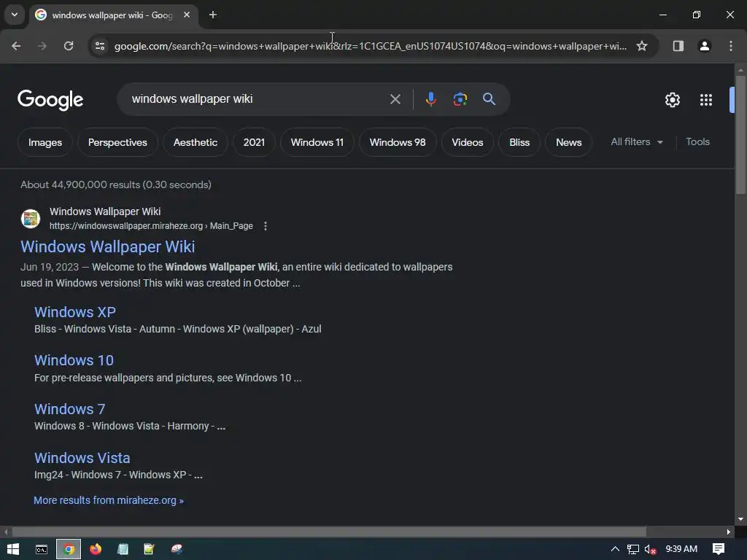This screenshot has height=560, width=747.
Task: Clear the search box with X
Action: point(395,99)
